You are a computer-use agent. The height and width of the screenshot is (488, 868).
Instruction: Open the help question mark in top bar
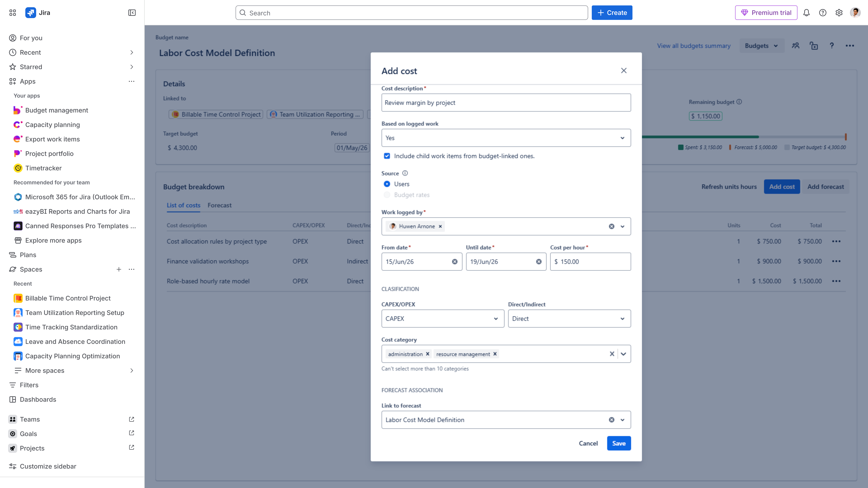(x=823, y=13)
